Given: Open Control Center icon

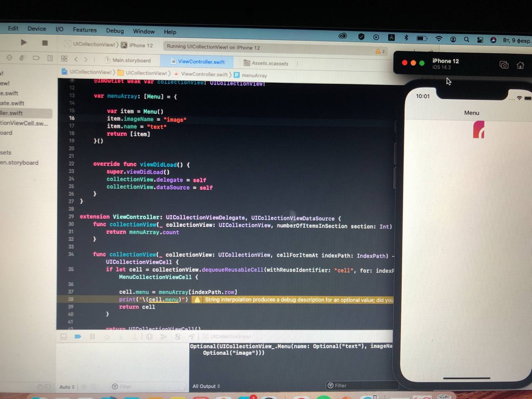Looking at the screenshot, I should [480, 40].
